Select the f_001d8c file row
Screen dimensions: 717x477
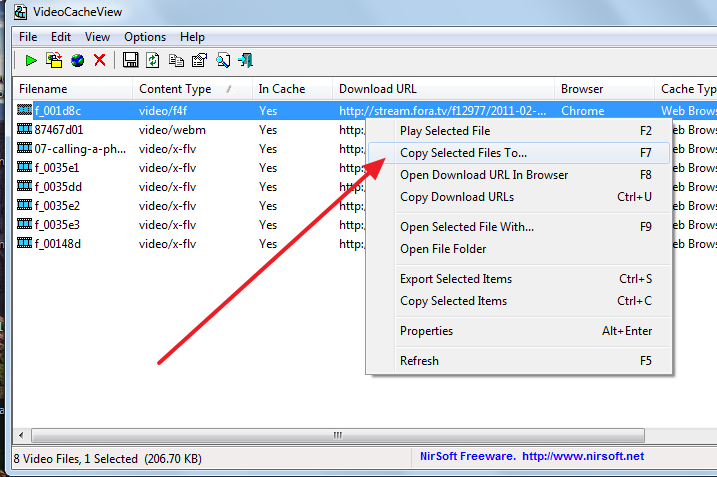tap(365, 111)
